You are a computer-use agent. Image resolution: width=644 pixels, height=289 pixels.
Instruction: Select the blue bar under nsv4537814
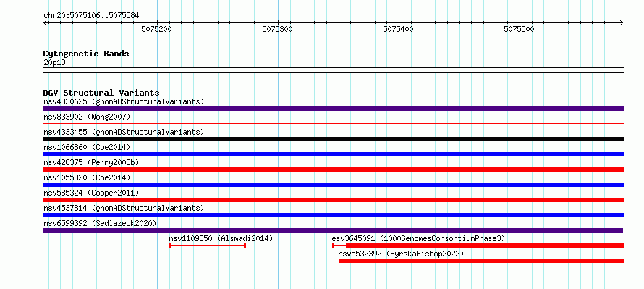click(x=333, y=215)
